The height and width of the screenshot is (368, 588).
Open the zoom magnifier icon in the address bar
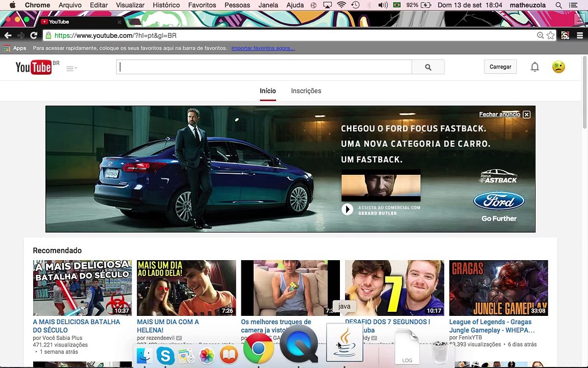click(x=540, y=35)
